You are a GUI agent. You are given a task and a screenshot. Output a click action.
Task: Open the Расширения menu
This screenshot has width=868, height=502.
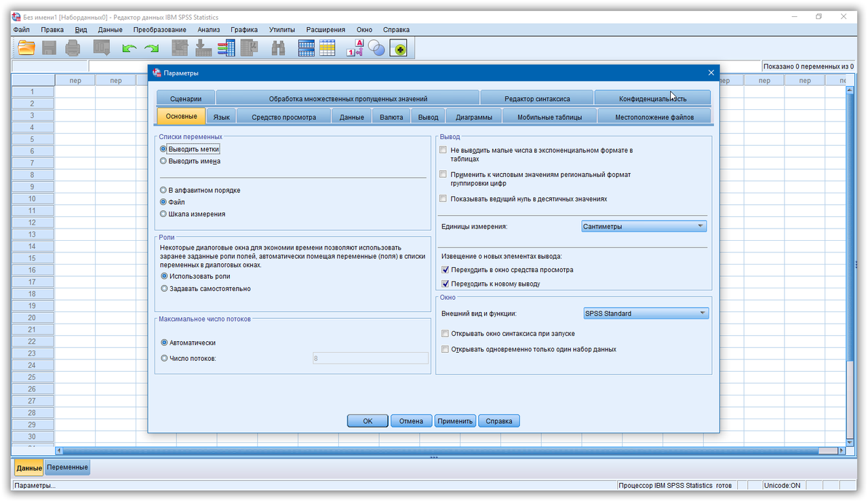coord(325,30)
